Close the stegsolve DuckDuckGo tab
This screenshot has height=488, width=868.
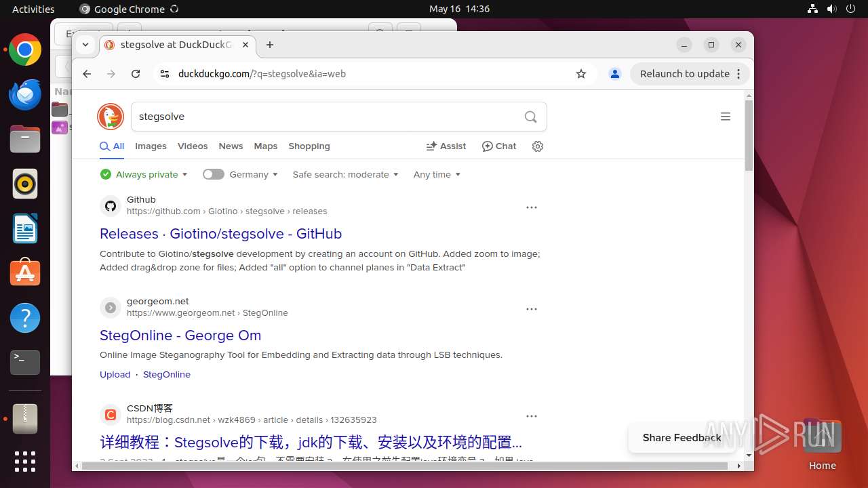pos(246,45)
